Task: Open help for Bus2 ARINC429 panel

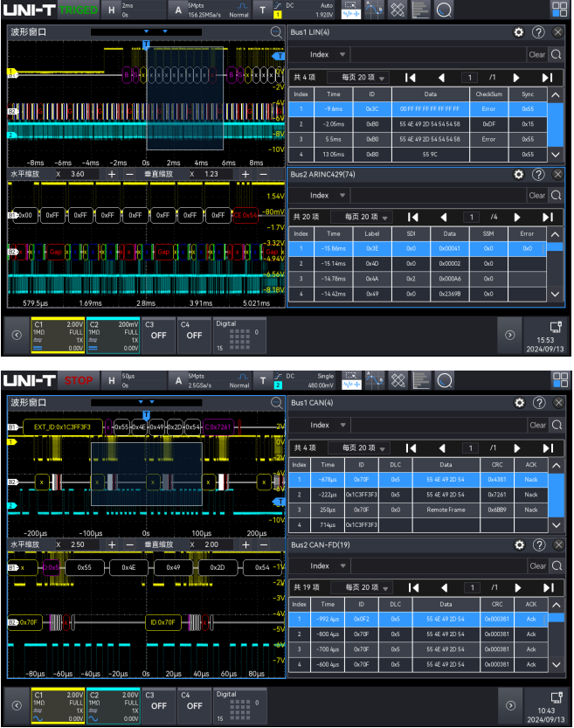Action: click(538, 174)
